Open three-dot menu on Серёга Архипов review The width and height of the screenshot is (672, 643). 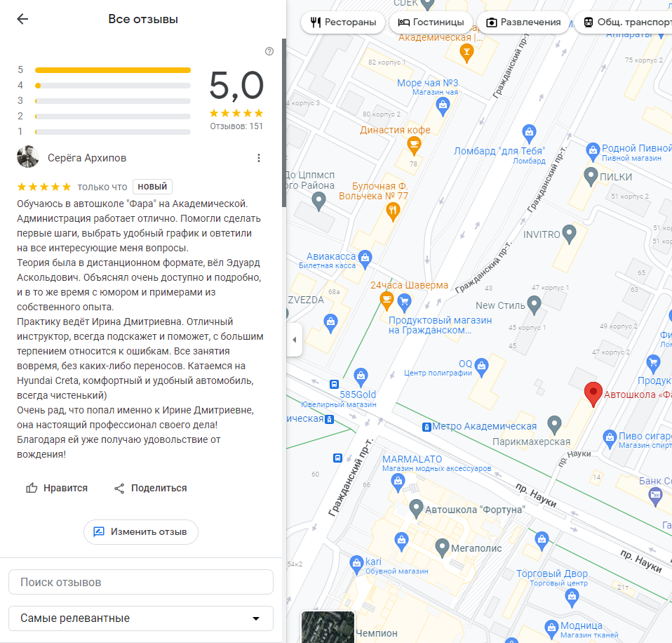[259, 158]
